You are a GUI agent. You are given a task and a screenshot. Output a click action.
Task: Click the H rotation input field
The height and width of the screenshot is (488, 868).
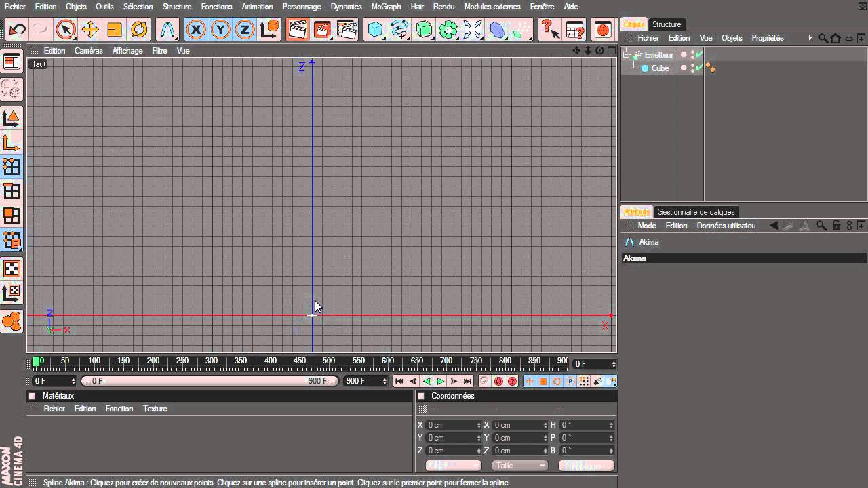point(586,425)
